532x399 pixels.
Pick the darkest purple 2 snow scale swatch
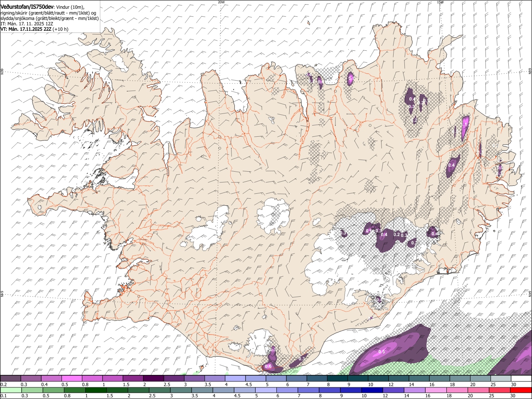point(153,378)
